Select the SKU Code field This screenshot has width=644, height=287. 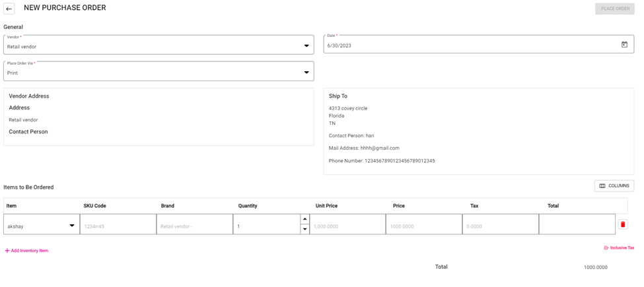pos(117,226)
